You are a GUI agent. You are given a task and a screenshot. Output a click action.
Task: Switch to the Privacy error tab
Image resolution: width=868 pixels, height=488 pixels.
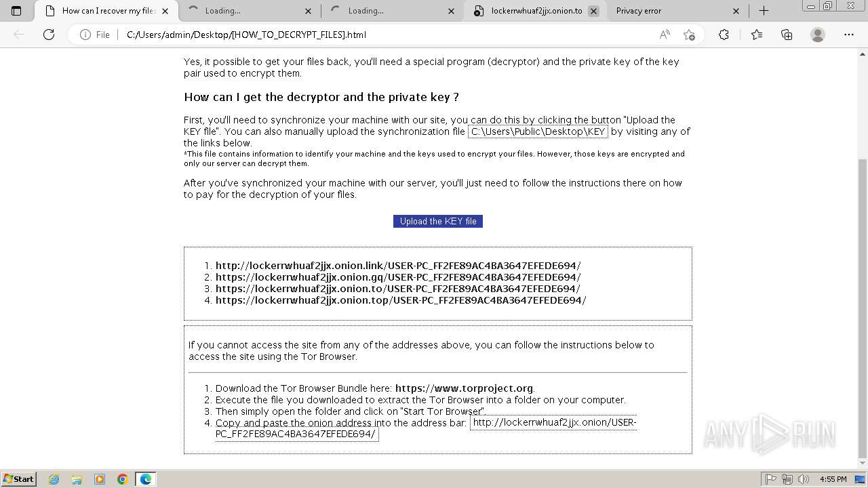pos(675,11)
